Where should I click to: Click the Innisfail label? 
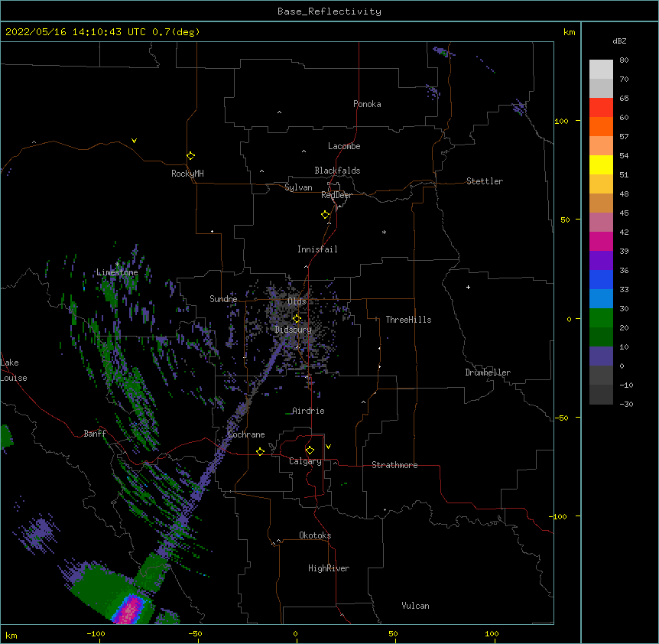click(x=317, y=249)
